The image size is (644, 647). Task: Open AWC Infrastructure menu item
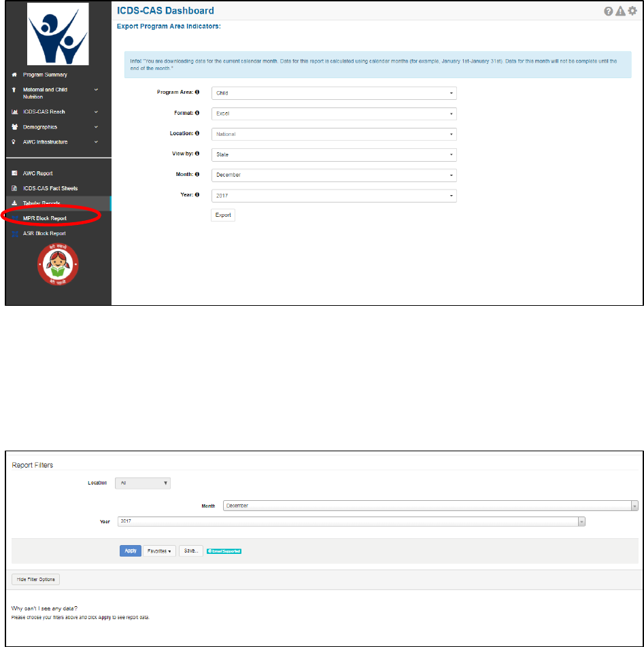tap(45, 142)
